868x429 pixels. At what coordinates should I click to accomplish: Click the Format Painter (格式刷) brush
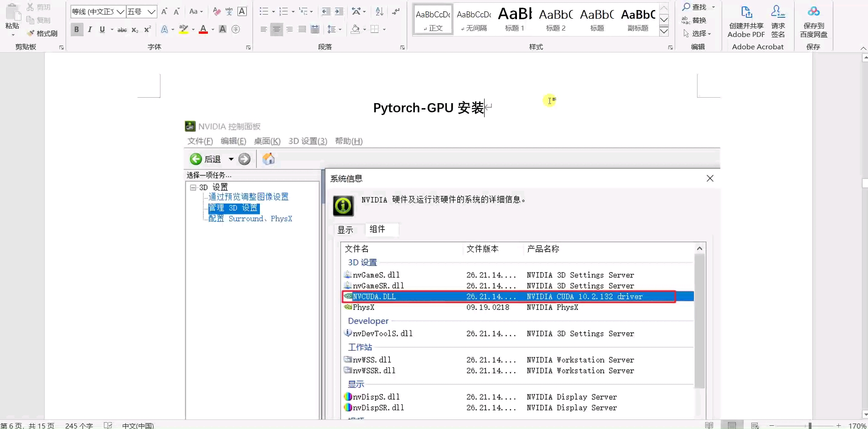[x=42, y=33]
